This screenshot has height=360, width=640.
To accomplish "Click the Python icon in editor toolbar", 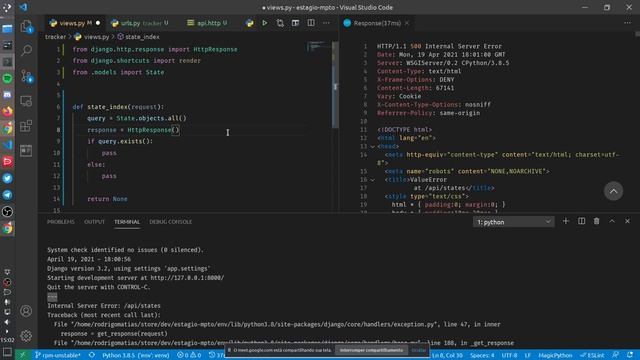I will tap(249, 23).
